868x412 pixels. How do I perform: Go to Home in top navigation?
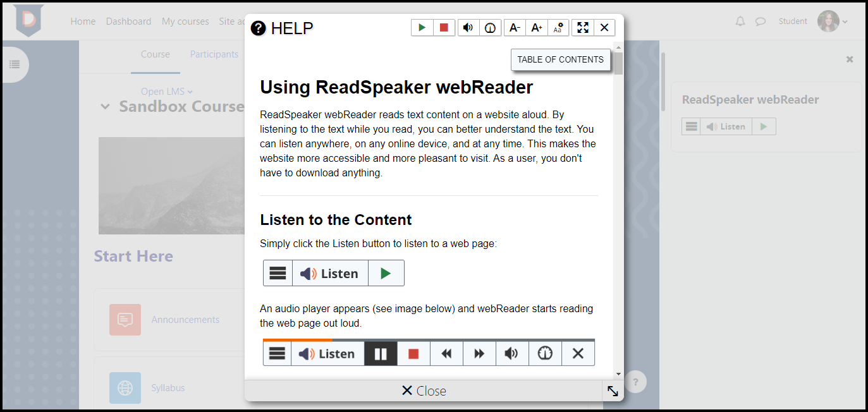(x=83, y=21)
